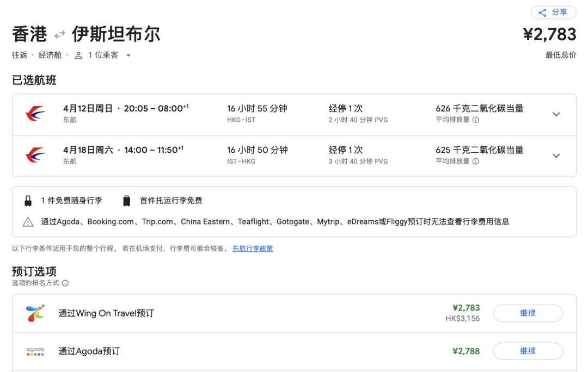The image size is (588, 372).
Task: Open the passenger count dropdown
Action: pyautogui.click(x=128, y=55)
